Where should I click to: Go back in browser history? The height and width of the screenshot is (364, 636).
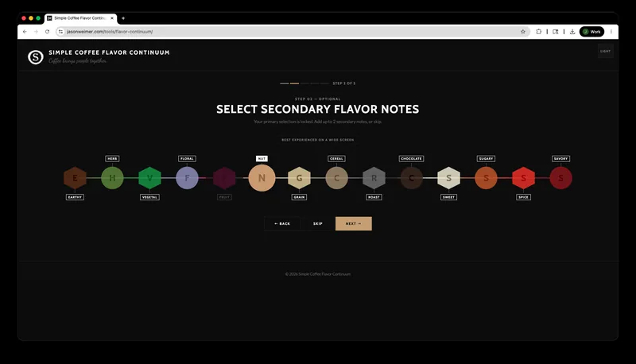[x=25, y=32]
